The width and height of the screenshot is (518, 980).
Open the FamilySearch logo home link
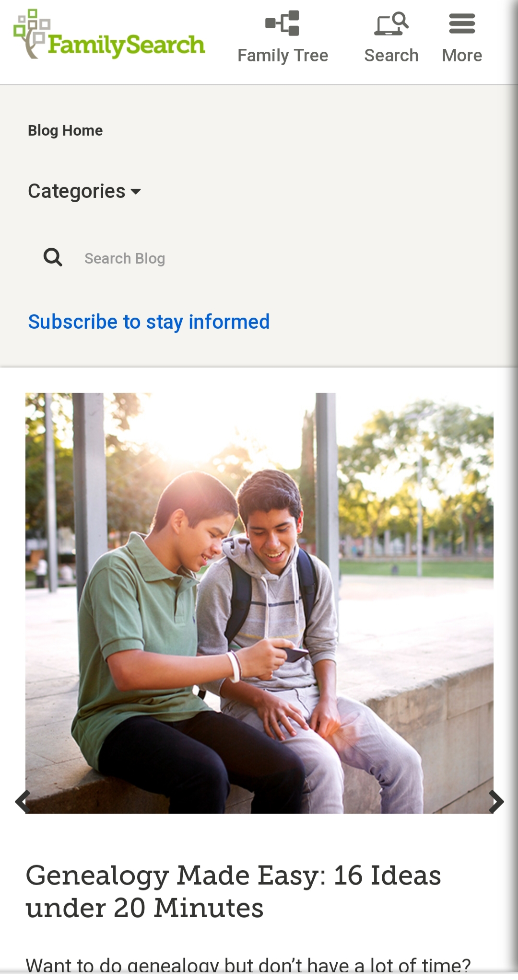pos(109,35)
